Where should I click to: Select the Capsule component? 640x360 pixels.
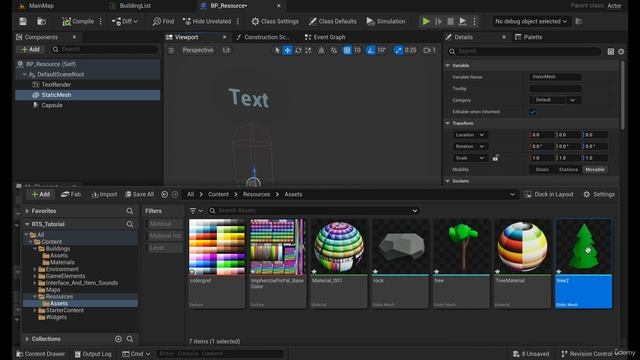pyautogui.click(x=52, y=105)
